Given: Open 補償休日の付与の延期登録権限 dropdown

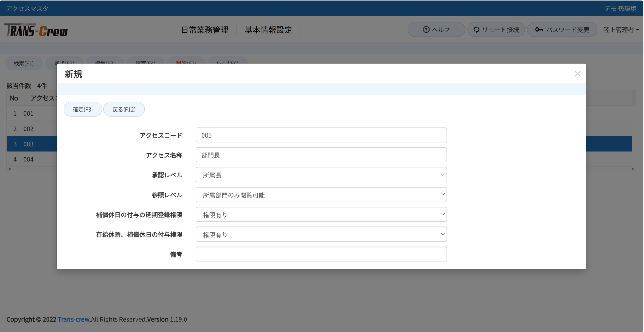Looking at the screenshot, I should [x=321, y=215].
